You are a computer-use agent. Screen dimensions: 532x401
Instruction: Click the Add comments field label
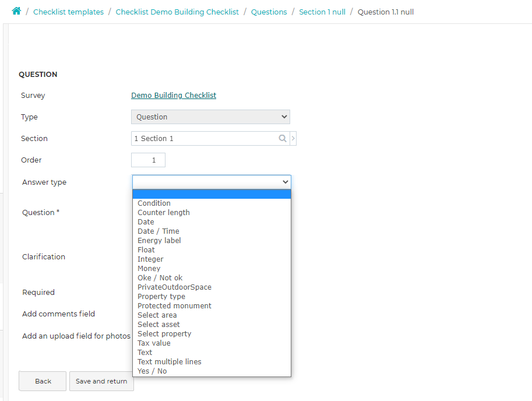click(58, 314)
